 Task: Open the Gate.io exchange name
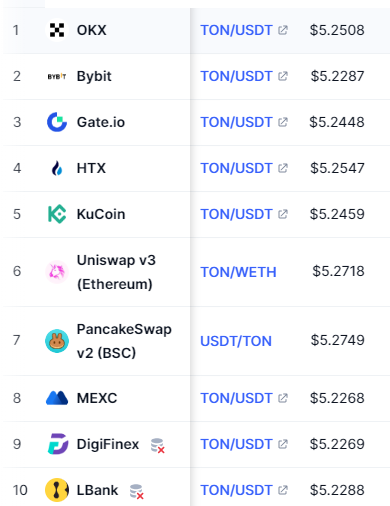click(x=101, y=122)
